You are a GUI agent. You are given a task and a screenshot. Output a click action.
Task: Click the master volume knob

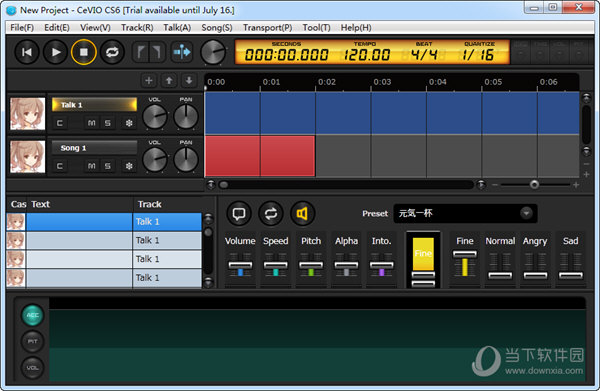[213, 52]
